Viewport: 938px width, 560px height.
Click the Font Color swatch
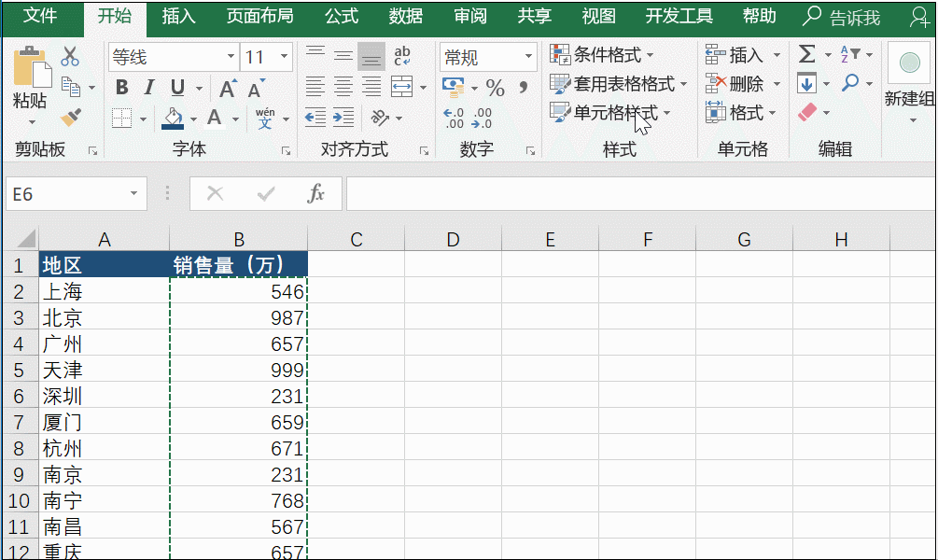tap(215, 118)
